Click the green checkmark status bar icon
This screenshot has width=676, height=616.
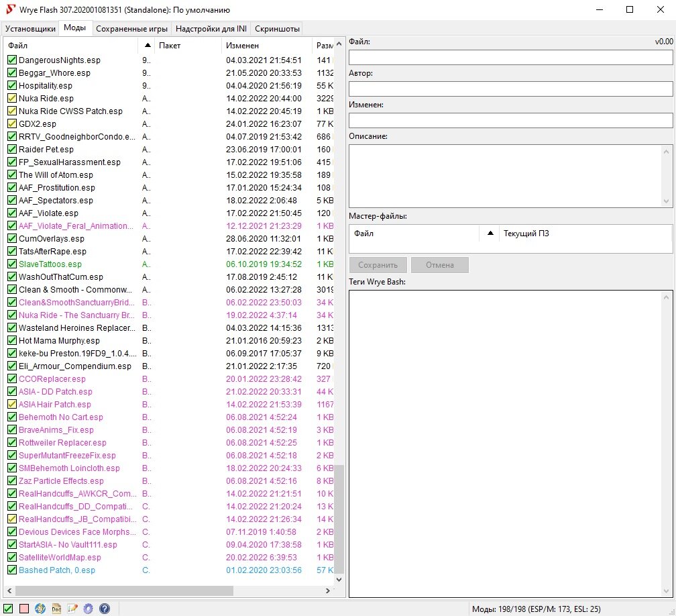pyautogui.click(x=8, y=609)
